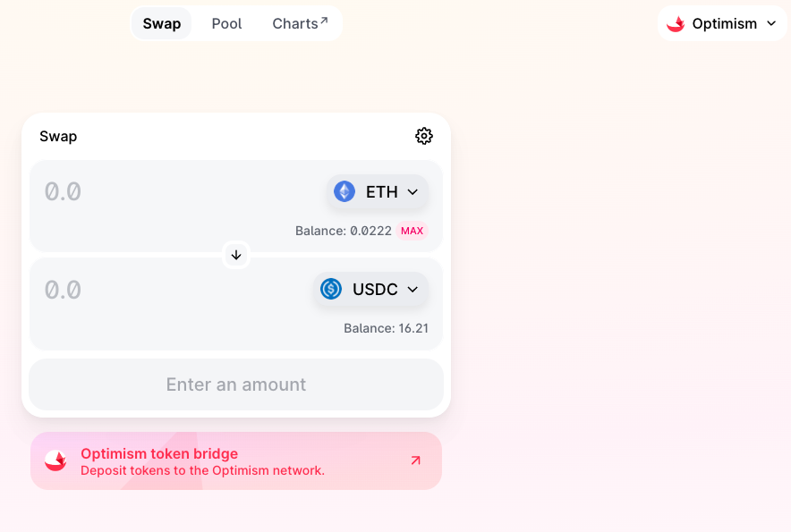Screen dimensions: 791x532
Task: Expand the USDC token selector chevron
Action: tap(413, 290)
